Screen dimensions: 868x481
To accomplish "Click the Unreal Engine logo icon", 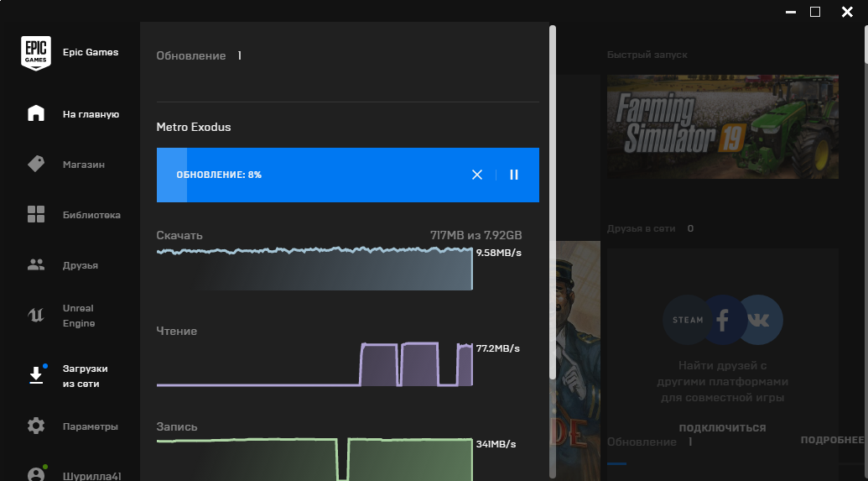I will pos(36,316).
